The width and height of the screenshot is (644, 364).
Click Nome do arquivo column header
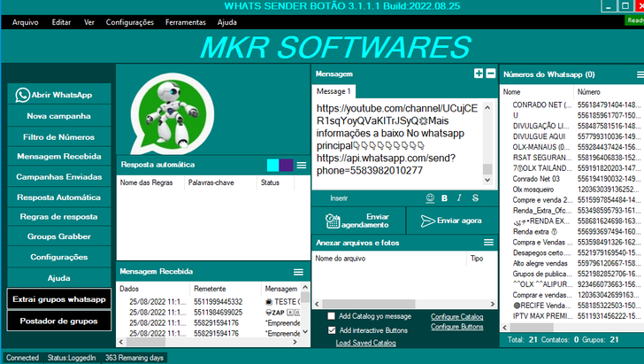[389, 259]
